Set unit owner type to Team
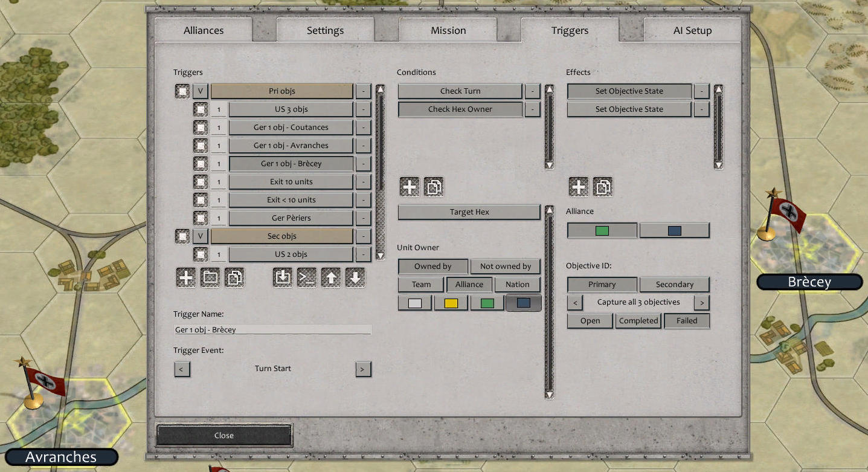The width and height of the screenshot is (868, 472). pyautogui.click(x=422, y=285)
